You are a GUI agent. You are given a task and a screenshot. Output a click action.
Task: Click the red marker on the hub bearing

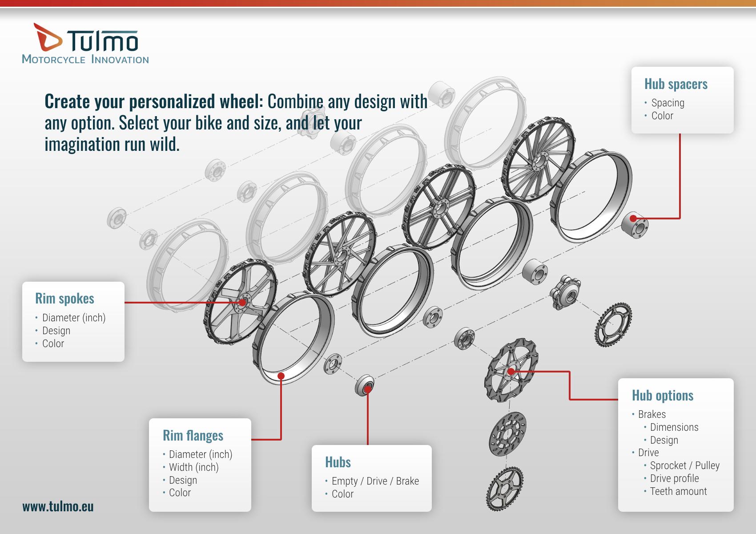coord(368,390)
